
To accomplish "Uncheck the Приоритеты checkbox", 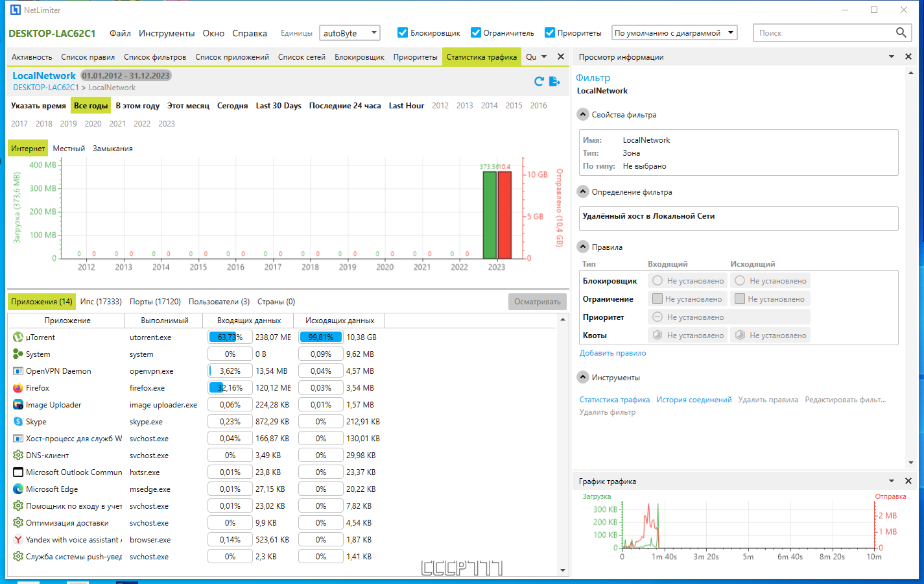I will click(x=550, y=32).
